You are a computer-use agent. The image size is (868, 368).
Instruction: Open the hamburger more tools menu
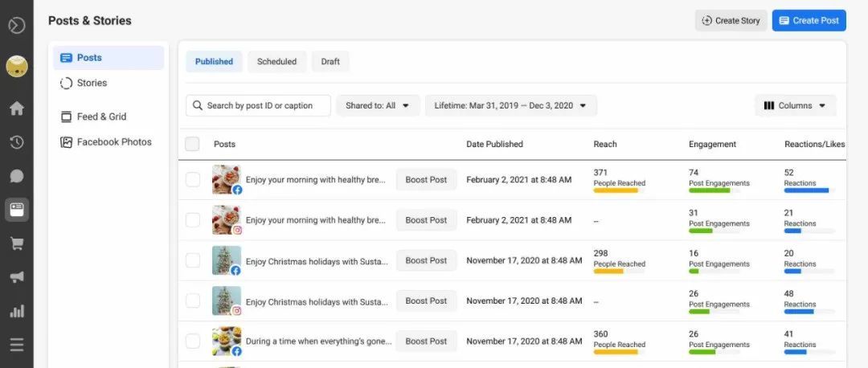(x=17, y=345)
